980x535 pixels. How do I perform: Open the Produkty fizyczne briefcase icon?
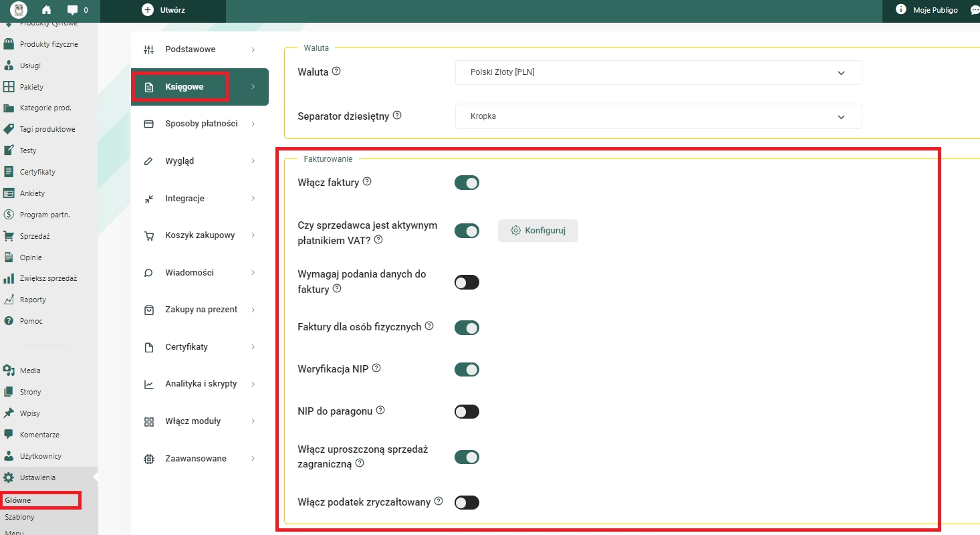pyautogui.click(x=9, y=44)
